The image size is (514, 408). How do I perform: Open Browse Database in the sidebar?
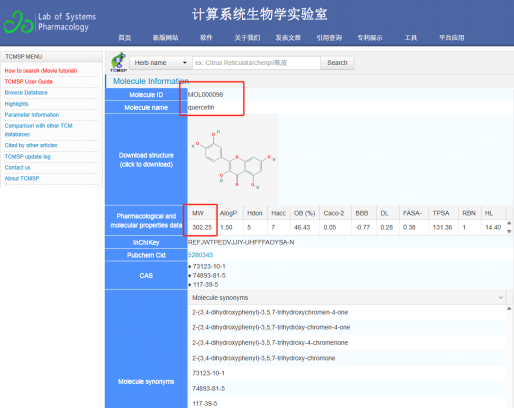[x=26, y=93]
